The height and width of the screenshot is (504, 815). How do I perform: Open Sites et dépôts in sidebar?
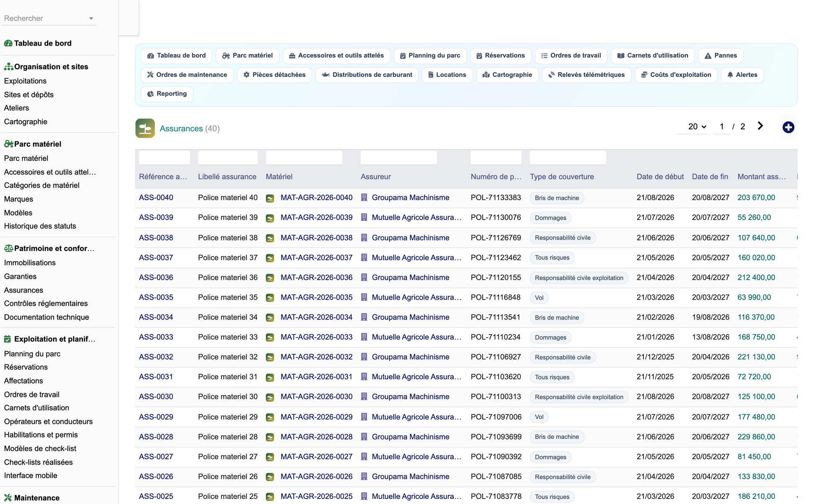coord(29,95)
